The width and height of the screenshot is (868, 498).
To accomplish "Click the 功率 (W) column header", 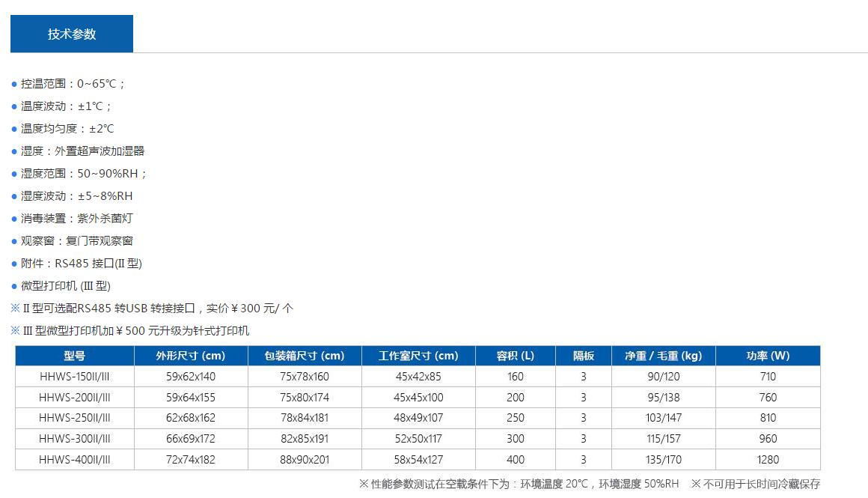I will click(768, 356).
